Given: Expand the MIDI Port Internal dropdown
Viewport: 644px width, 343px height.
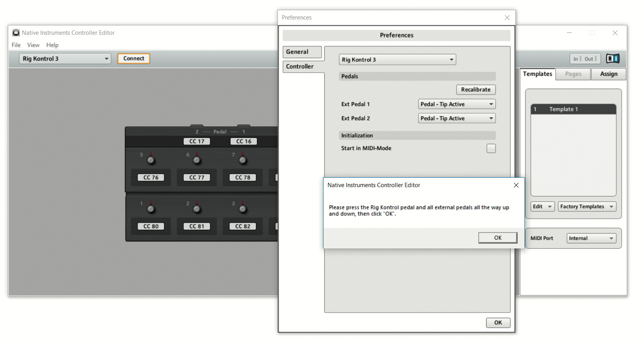Looking at the screenshot, I should pyautogui.click(x=591, y=238).
